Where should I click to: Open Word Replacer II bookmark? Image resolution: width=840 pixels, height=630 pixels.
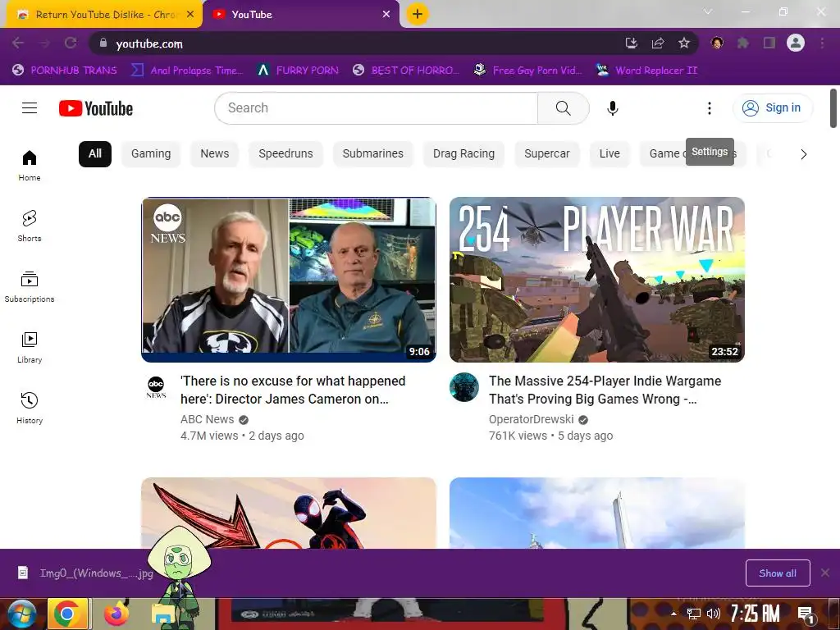(647, 71)
